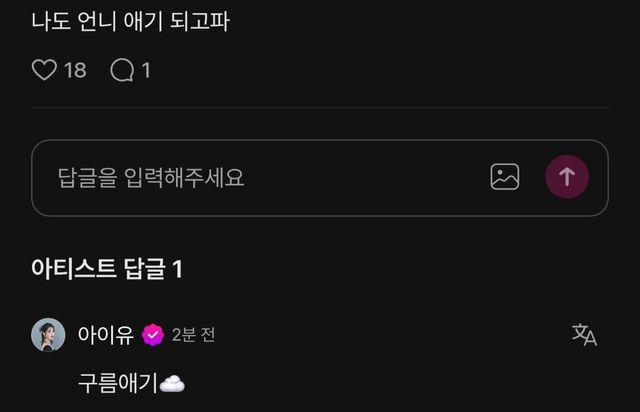Click the 2분 전 timestamp
Image resolution: width=640 pixels, height=412 pixels.
point(193,335)
